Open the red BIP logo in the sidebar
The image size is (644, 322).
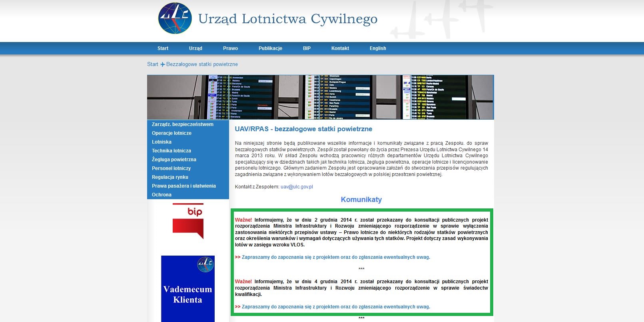(188, 221)
